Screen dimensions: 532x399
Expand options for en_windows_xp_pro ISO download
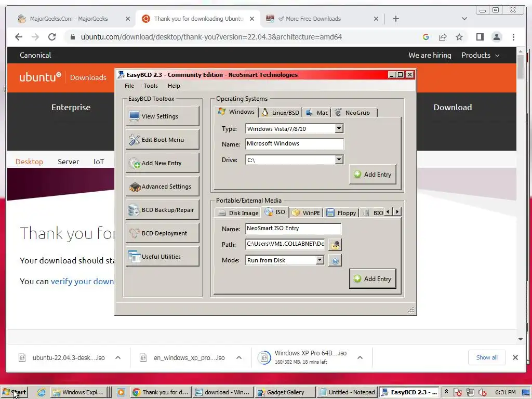[x=239, y=357]
